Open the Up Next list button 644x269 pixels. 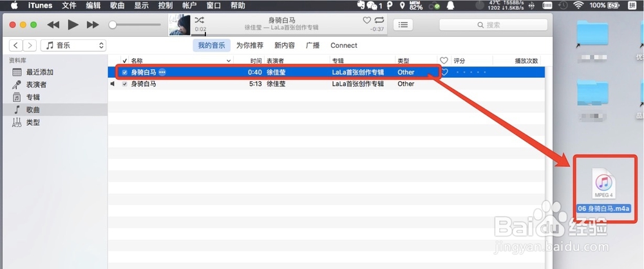coord(403,25)
